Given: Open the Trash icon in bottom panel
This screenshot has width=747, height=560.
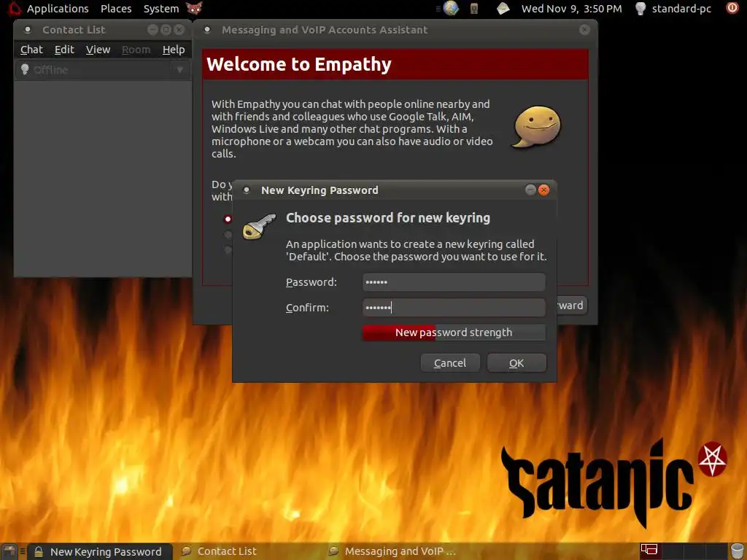Looking at the screenshot, I should (x=737, y=551).
